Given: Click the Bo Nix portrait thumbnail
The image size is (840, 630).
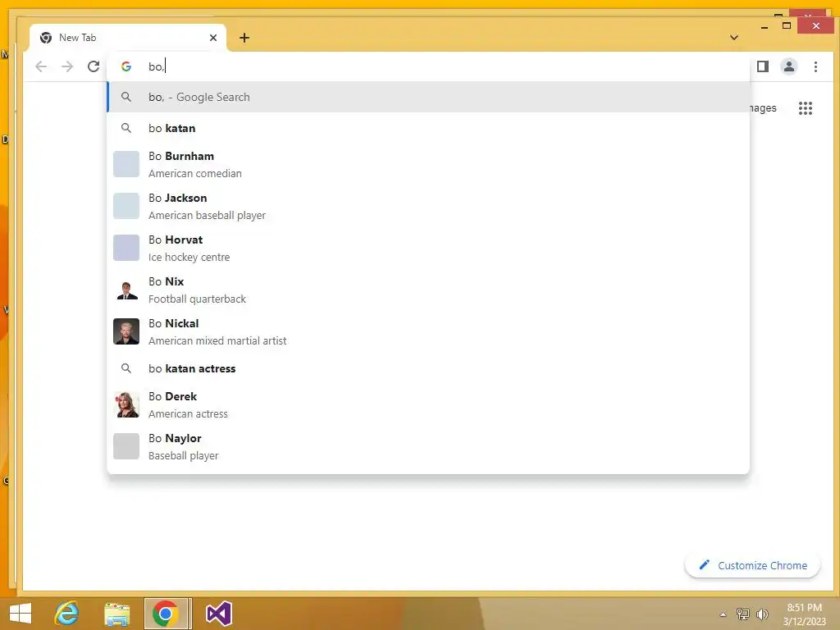Looking at the screenshot, I should (x=126, y=290).
